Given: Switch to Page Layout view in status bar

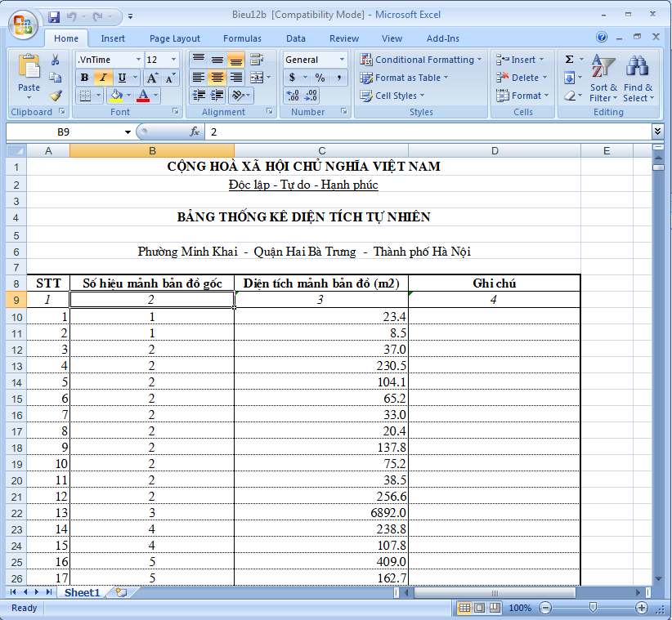Looking at the screenshot, I should click(479, 608).
